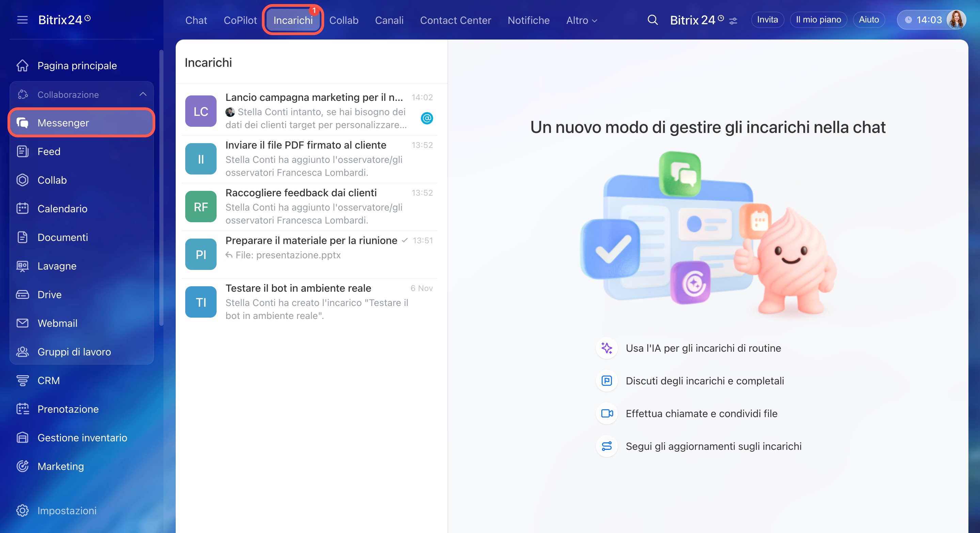Open the user profile avatar menu
The image size is (980, 533).
[x=956, y=20]
